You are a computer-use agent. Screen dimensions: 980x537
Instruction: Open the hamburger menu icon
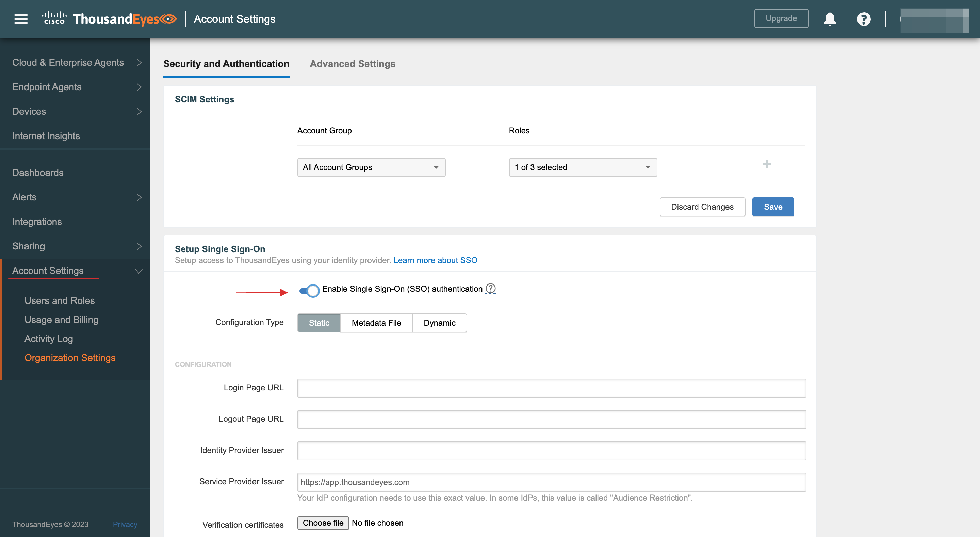coord(20,18)
